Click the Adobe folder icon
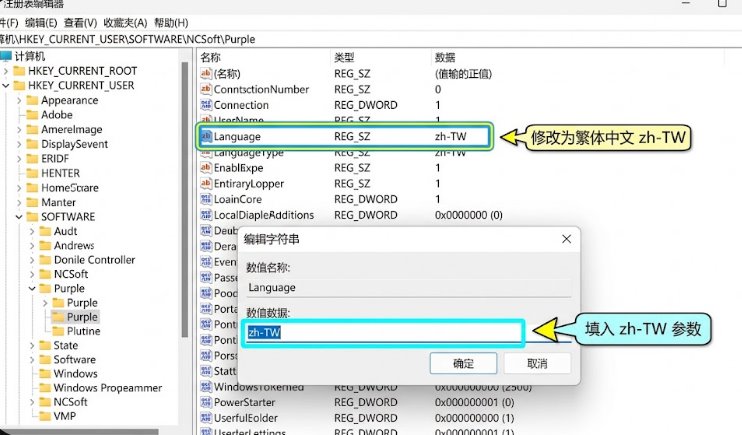 click(32, 115)
